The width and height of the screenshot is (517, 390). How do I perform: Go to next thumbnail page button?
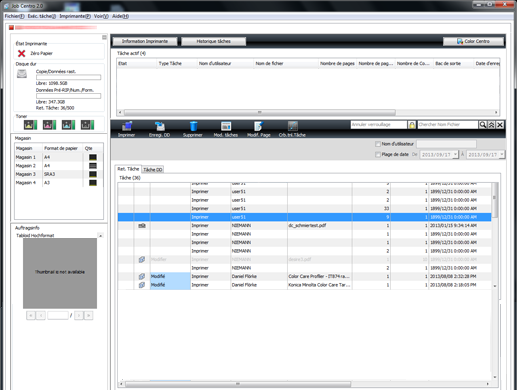pyautogui.click(x=79, y=315)
